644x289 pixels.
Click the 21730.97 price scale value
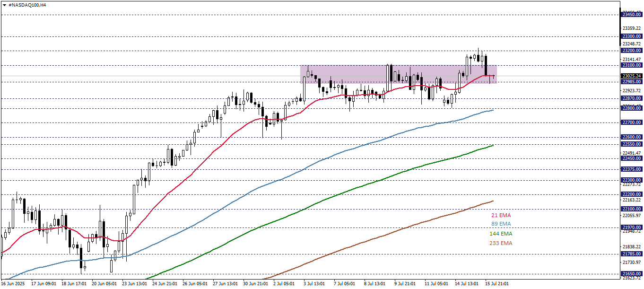(x=632, y=263)
